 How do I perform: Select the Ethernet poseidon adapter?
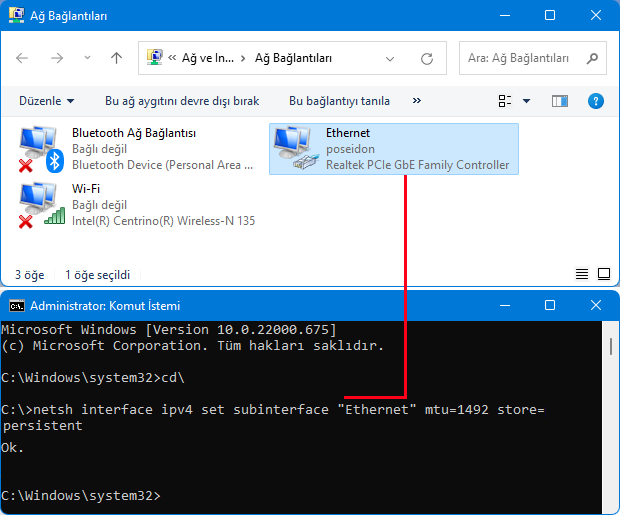394,149
